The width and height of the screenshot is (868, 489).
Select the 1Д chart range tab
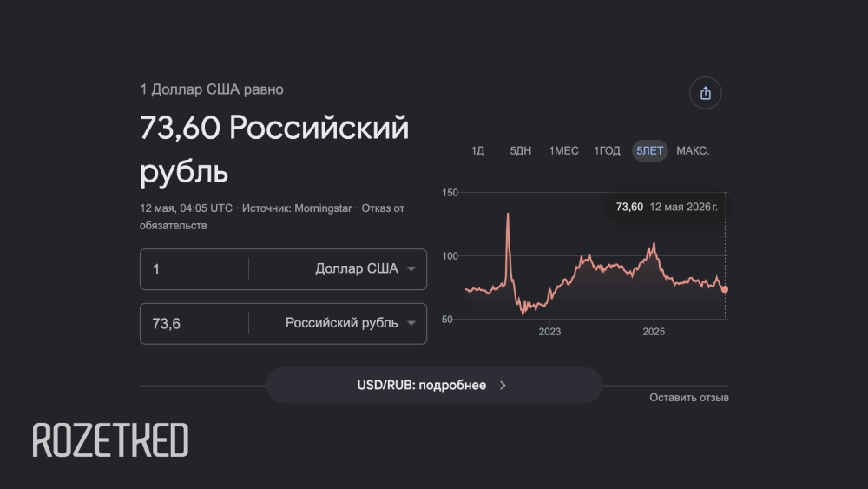click(x=477, y=150)
